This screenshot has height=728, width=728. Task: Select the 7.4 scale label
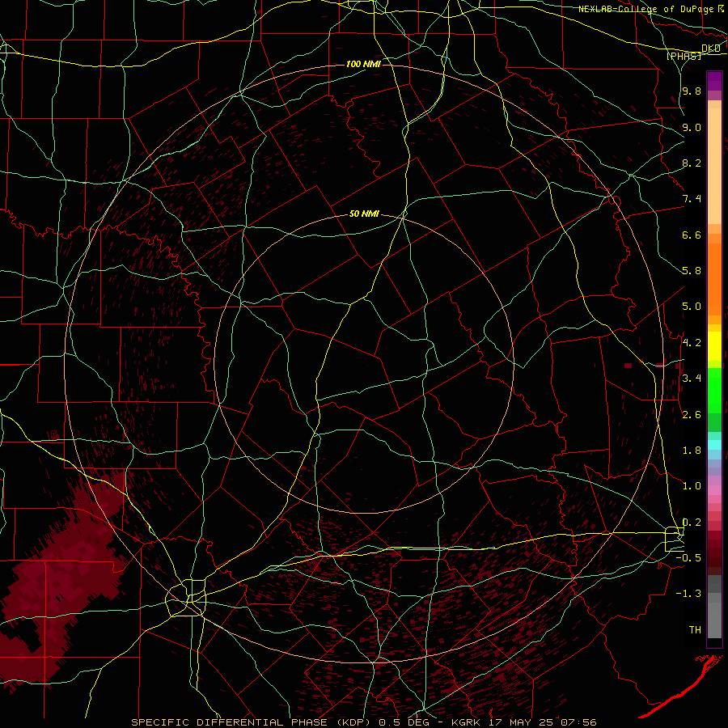click(x=692, y=199)
